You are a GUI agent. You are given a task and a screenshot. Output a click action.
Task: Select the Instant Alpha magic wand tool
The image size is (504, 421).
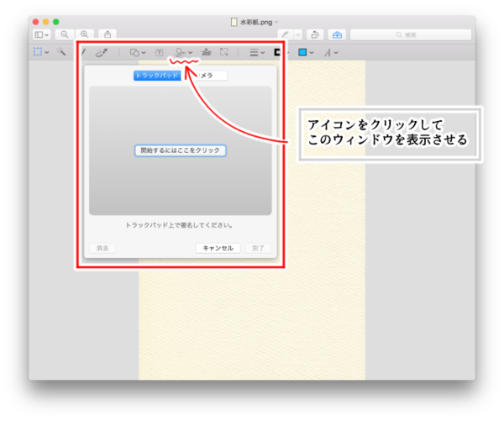61,52
